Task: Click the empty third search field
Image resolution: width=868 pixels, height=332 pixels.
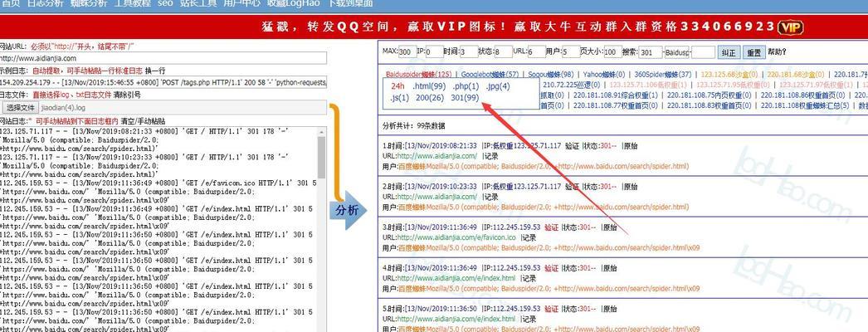Action: (703, 52)
